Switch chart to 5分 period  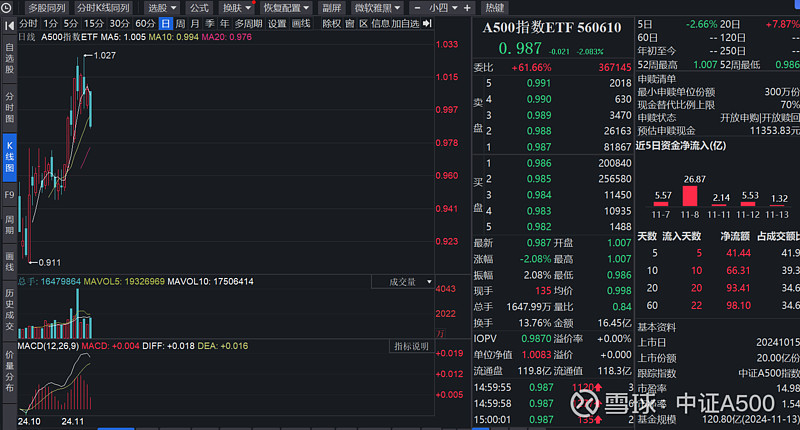pos(71,23)
